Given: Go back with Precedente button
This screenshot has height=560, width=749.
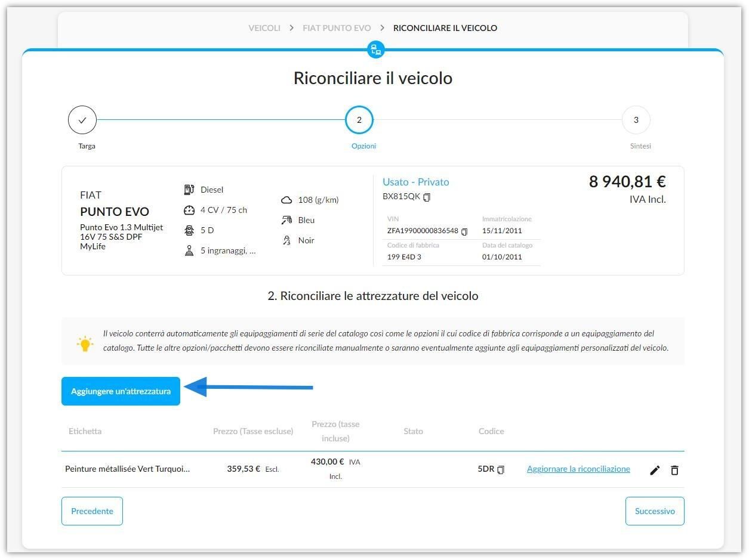Looking at the screenshot, I should pyautogui.click(x=92, y=511).
